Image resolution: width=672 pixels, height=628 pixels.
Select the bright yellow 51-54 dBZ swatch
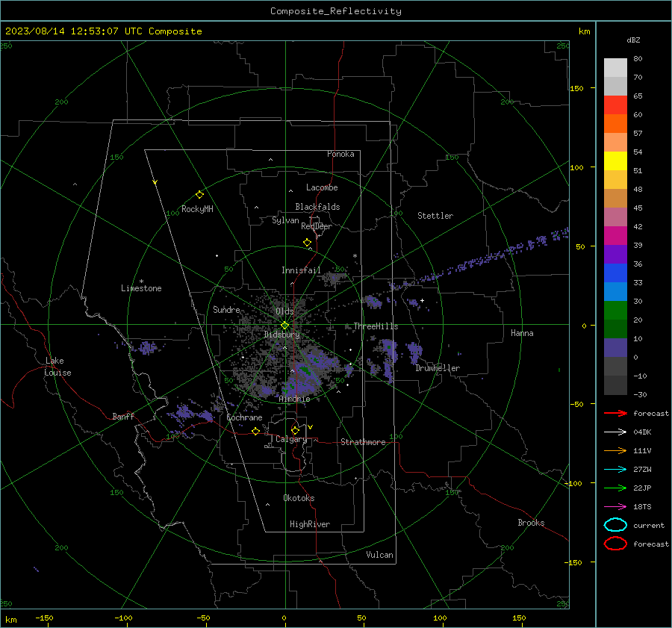(615, 161)
